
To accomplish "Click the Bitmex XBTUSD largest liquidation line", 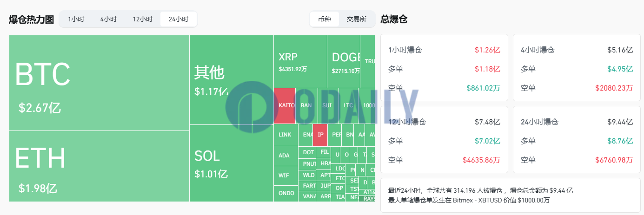I will [469, 200].
